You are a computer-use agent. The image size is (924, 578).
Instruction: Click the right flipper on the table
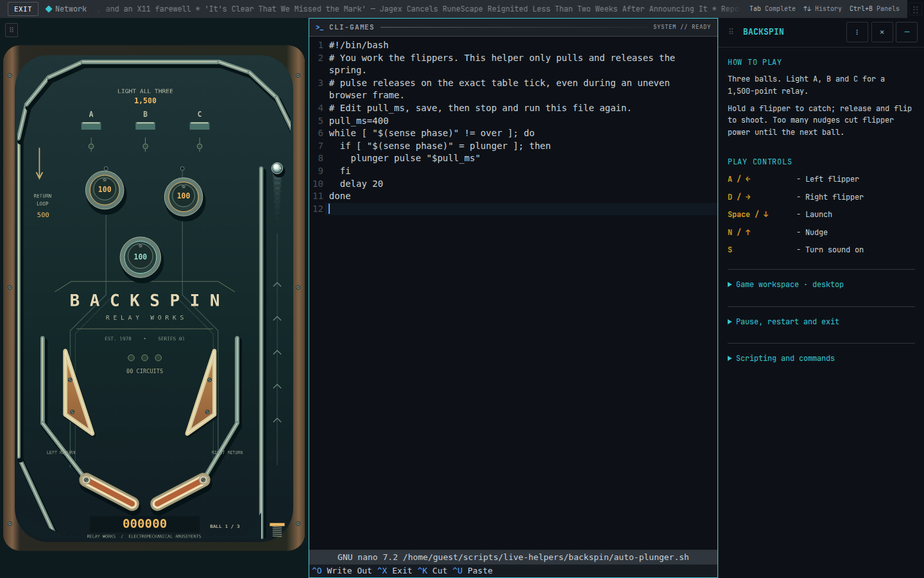[180, 491]
